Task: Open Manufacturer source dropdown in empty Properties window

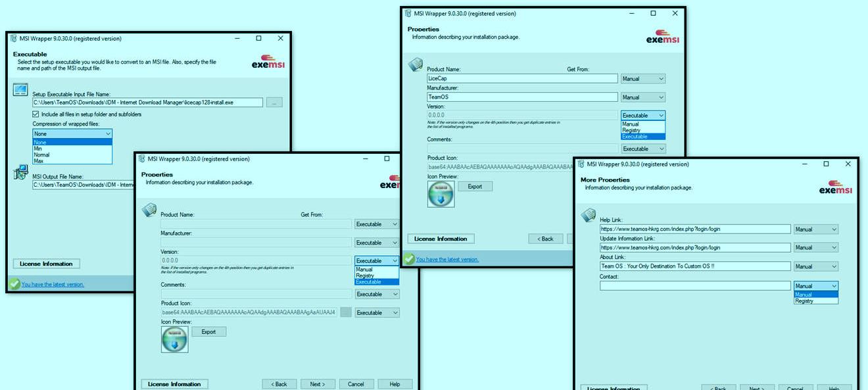Action: pos(377,242)
